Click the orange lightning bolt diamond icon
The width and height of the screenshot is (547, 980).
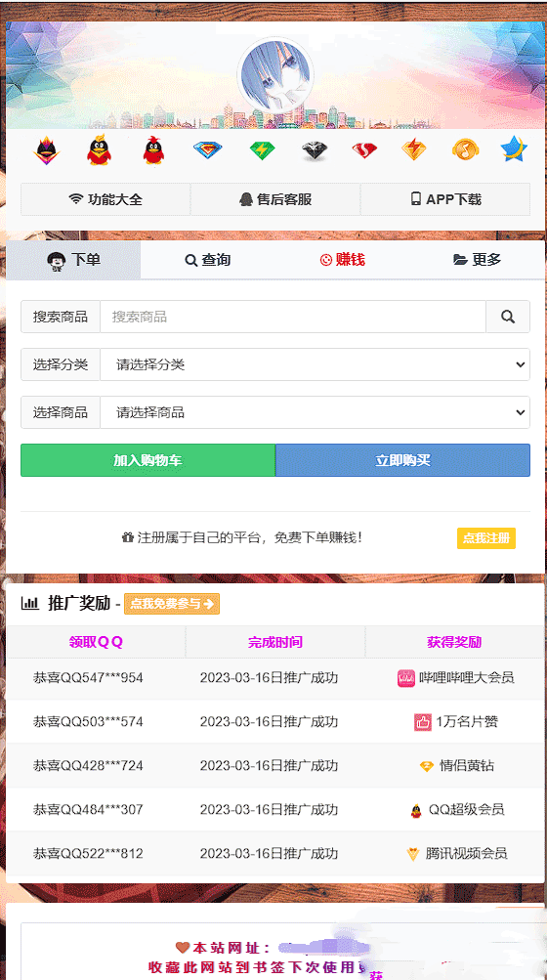414,149
